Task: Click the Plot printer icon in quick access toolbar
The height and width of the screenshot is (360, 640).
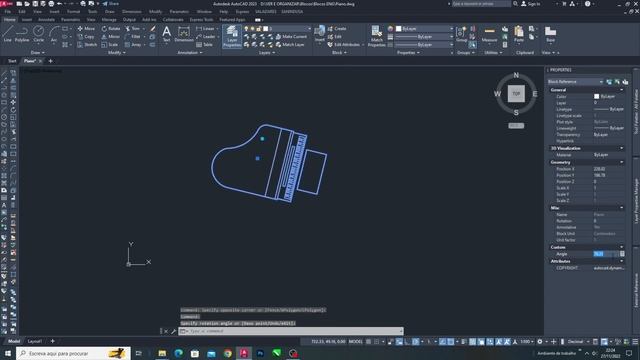Action: [x=51, y=4]
